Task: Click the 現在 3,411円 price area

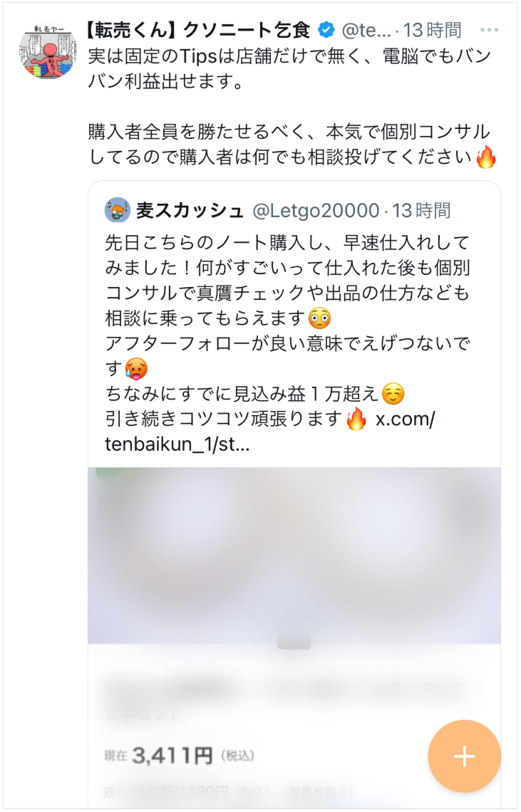Action: (x=180, y=756)
